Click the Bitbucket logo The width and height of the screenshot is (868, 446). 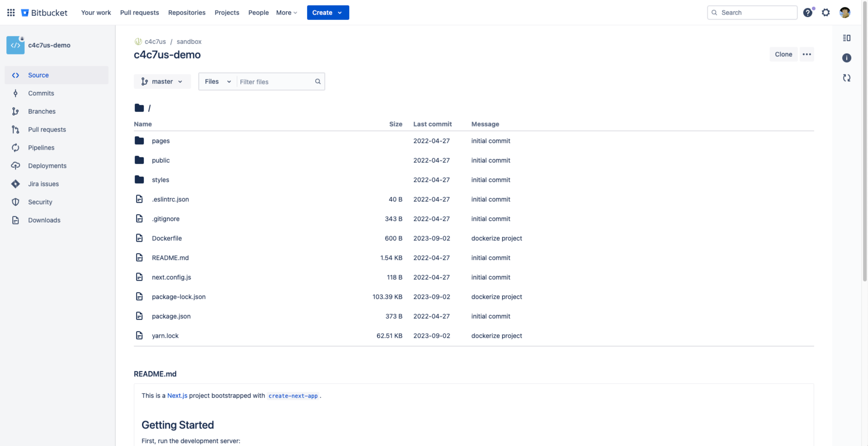coord(44,13)
